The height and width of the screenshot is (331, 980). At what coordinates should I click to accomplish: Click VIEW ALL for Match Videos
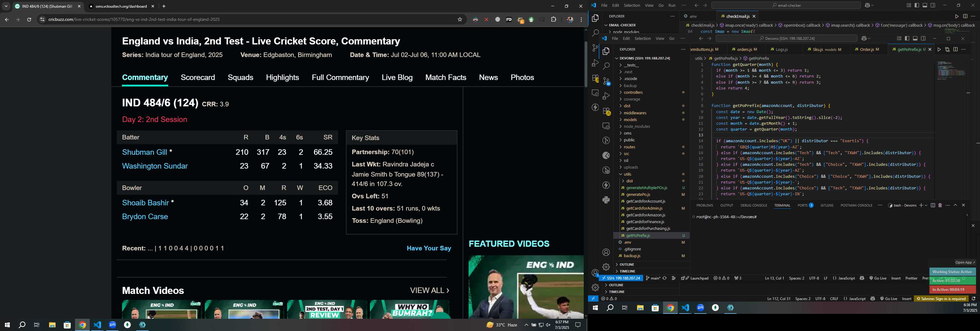click(429, 291)
